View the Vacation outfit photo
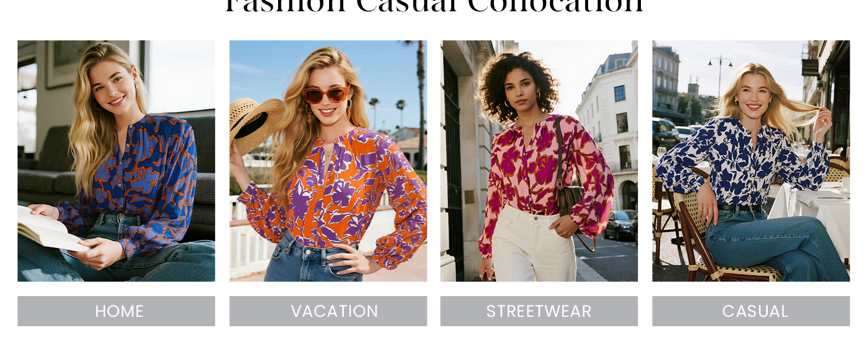The height and width of the screenshot is (356, 868). pos(328,161)
